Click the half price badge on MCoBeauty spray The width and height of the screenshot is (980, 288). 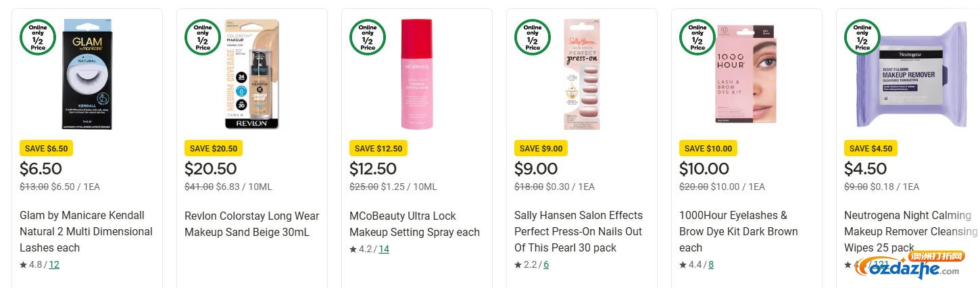[x=368, y=37]
